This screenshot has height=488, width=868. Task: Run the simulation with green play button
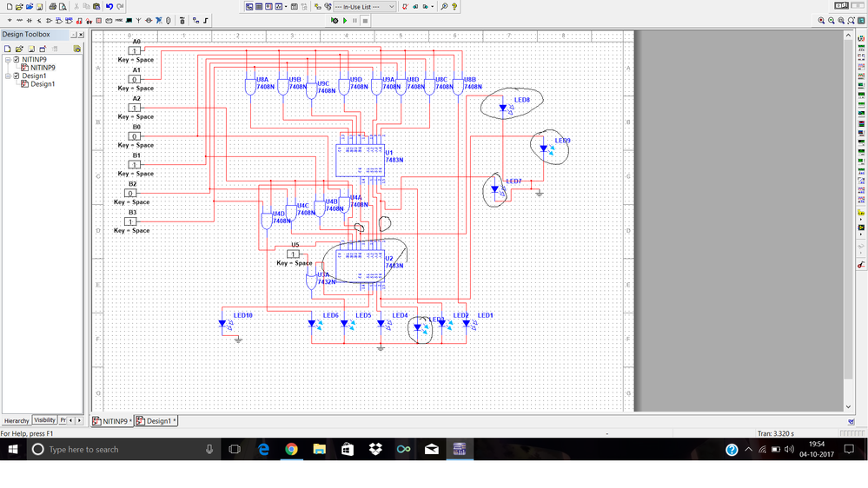[345, 21]
